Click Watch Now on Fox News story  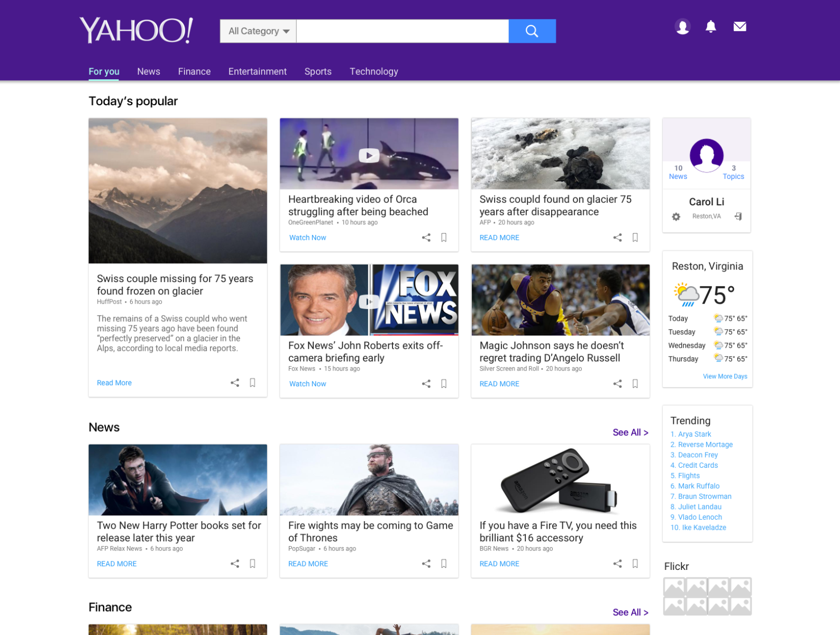pos(308,384)
